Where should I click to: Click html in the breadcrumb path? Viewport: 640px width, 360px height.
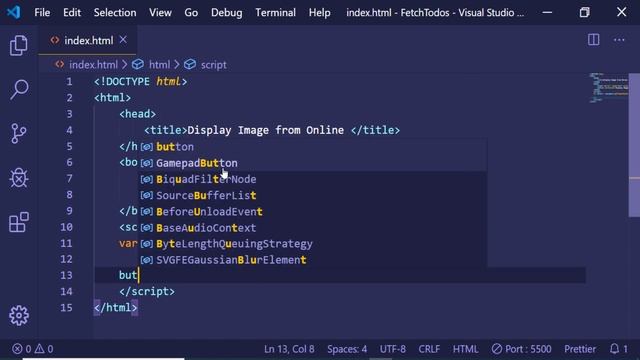(159, 64)
